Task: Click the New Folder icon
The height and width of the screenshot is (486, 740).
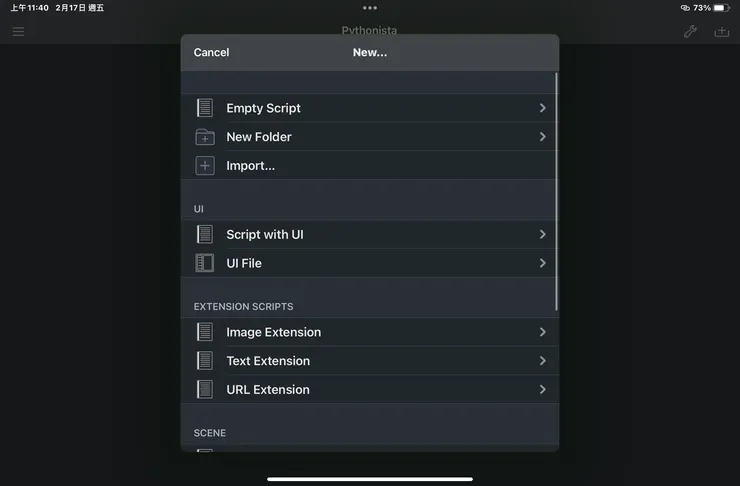Action: pyautogui.click(x=205, y=137)
